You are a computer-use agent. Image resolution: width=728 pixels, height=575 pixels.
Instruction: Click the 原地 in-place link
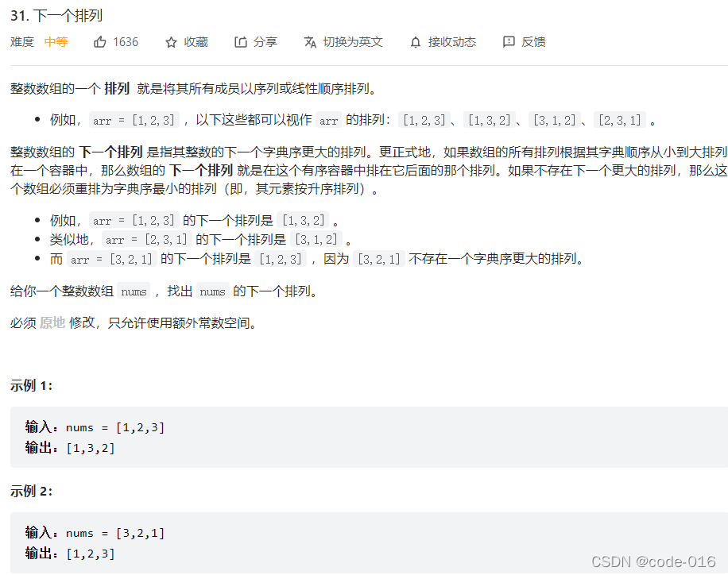(52, 322)
